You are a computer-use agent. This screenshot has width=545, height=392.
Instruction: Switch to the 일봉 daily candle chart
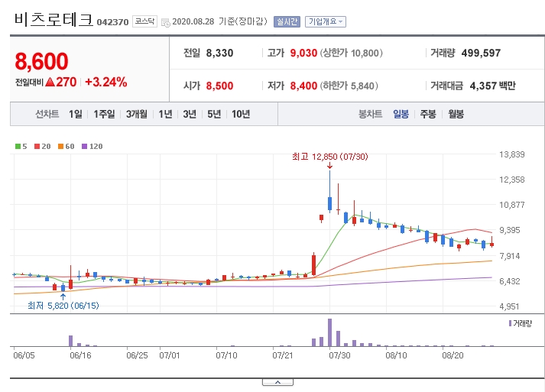coord(401,114)
